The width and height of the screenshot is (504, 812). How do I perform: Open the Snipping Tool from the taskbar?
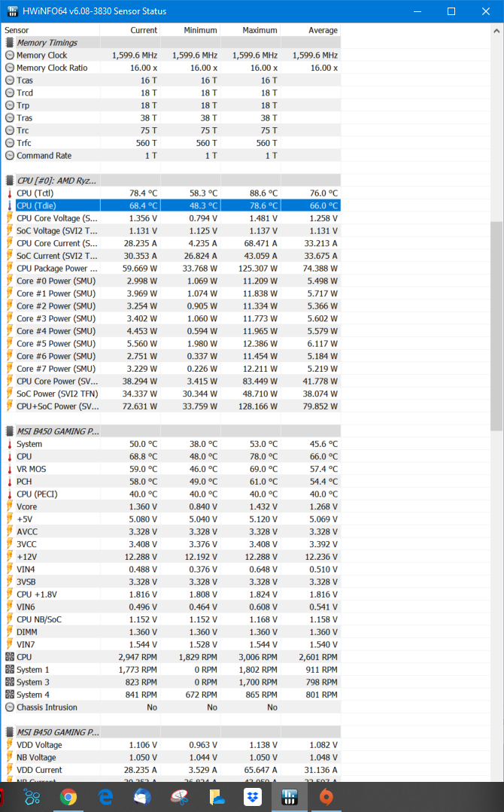(179, 796)
